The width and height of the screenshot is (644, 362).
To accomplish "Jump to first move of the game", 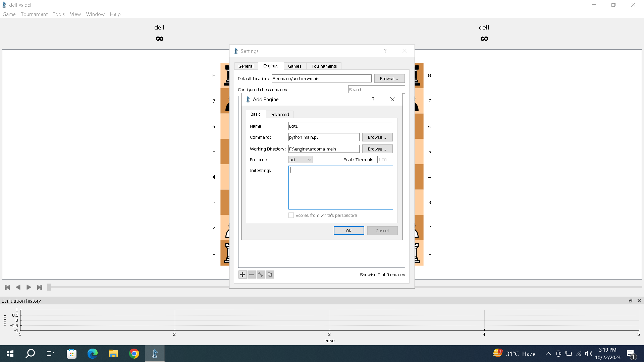I will [x=7, y=287].
